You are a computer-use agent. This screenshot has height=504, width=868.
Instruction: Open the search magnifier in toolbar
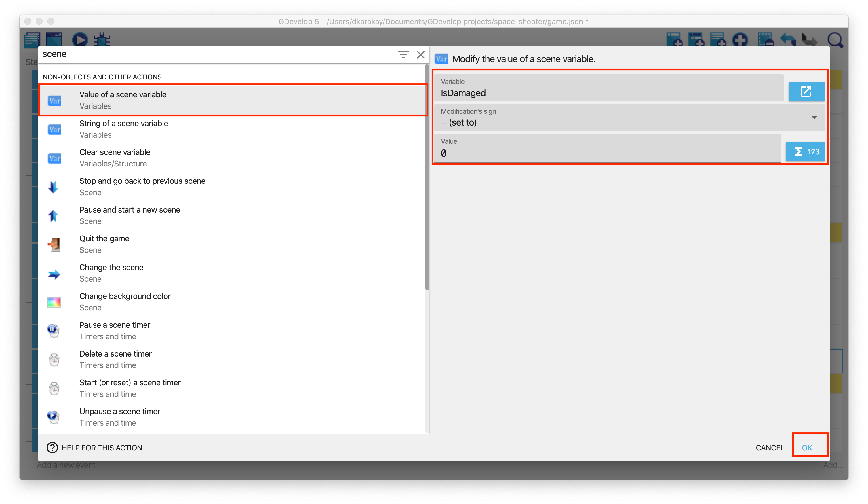[835, 40]
